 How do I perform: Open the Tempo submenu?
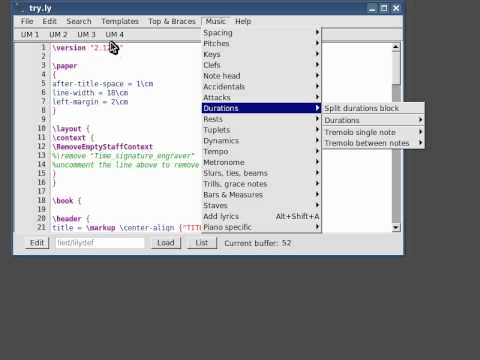coord(261,151)
